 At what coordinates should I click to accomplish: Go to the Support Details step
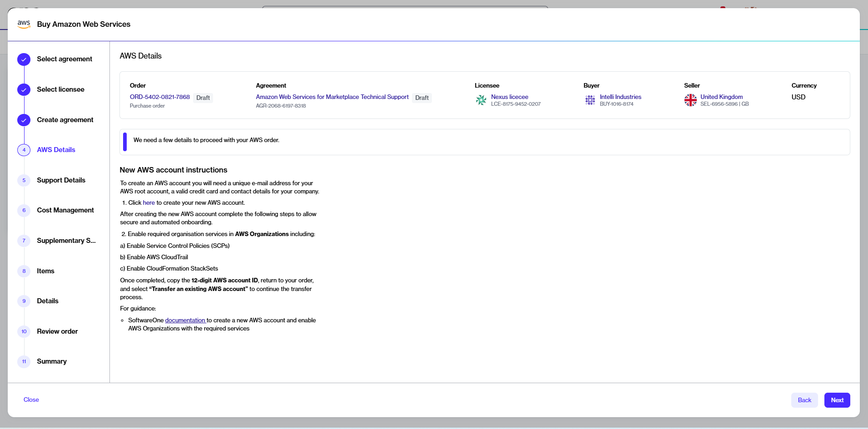pos(61,180)
